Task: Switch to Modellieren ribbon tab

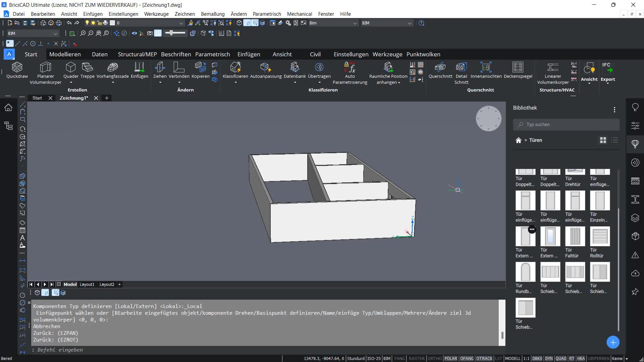Action: coord(65,54)
